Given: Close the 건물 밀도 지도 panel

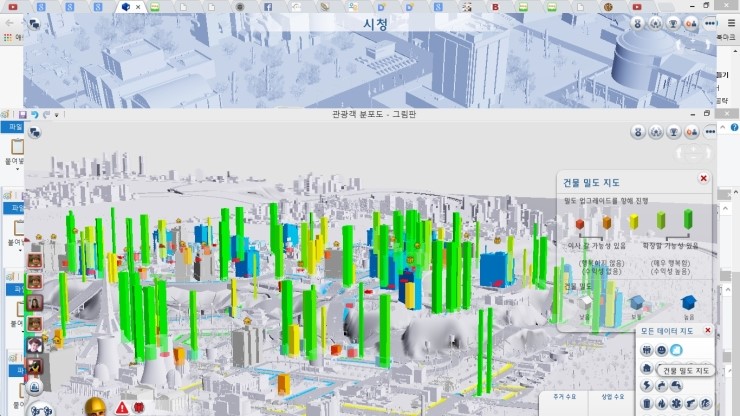Looking at the screenshot, I should click(x=703, y=178).
